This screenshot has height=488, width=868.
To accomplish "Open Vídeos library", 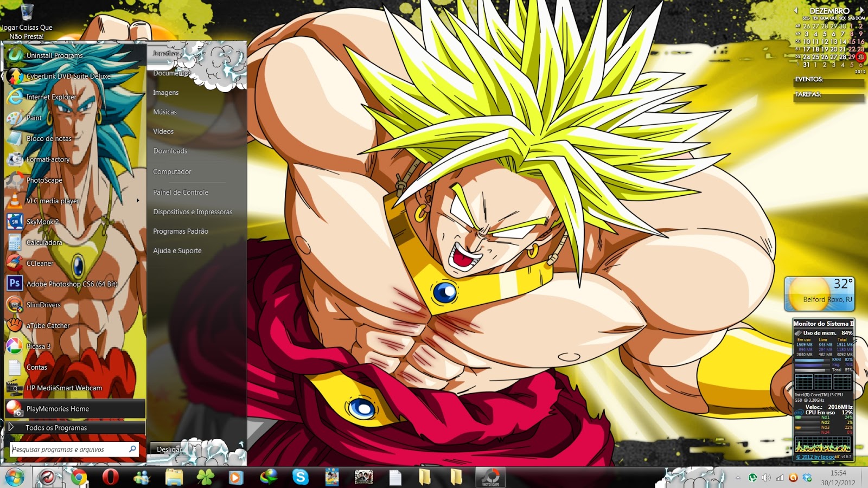I will (163, 132).
